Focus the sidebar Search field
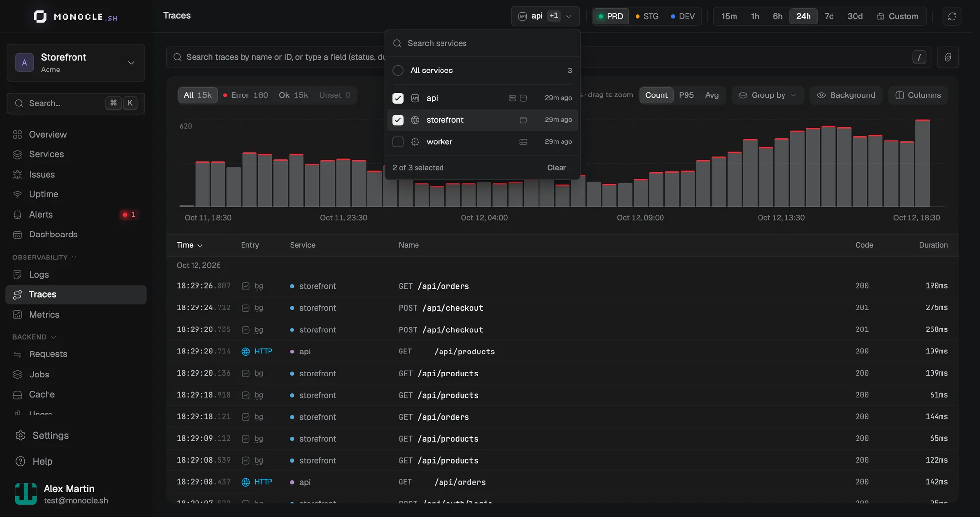 76,103
